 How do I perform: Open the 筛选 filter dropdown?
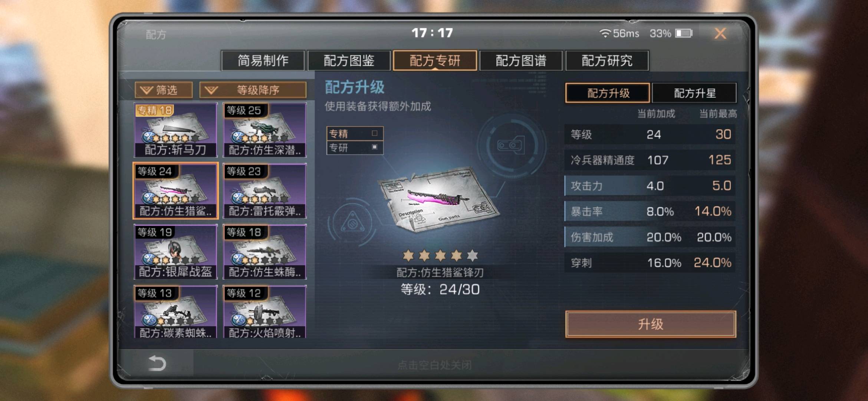click(164, 90)
